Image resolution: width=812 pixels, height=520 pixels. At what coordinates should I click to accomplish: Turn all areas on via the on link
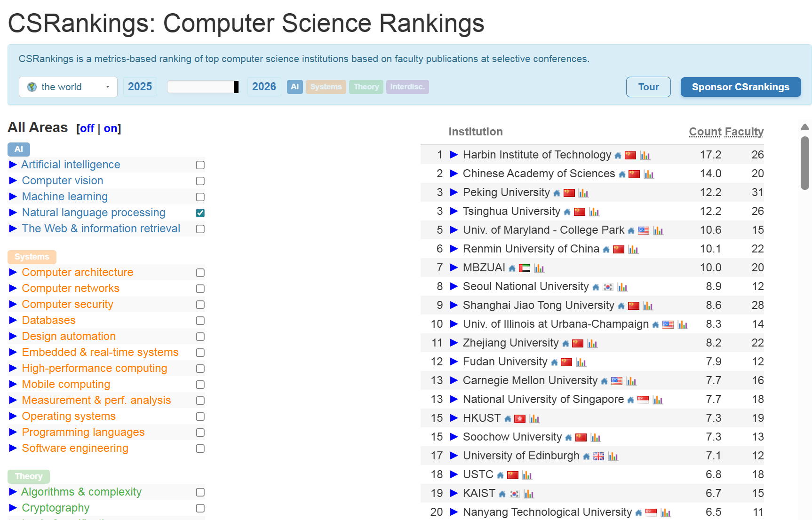111,128
